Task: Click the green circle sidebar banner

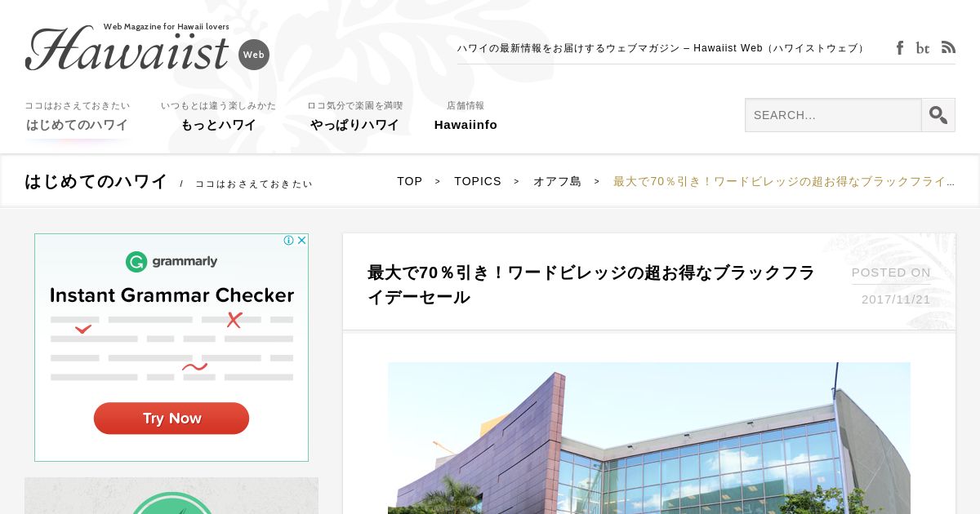Action: click(x=171, y=496)
